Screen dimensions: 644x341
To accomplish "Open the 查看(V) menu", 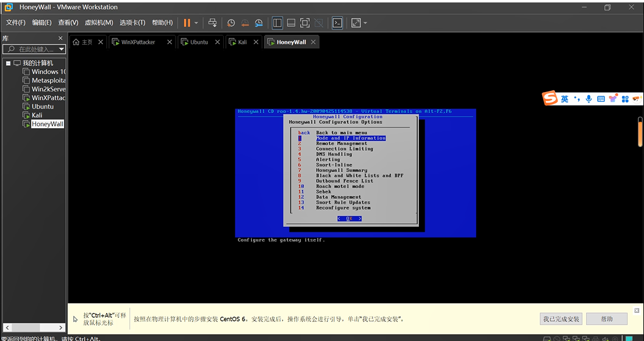I will pyautogui.click(x=68, y=23).
